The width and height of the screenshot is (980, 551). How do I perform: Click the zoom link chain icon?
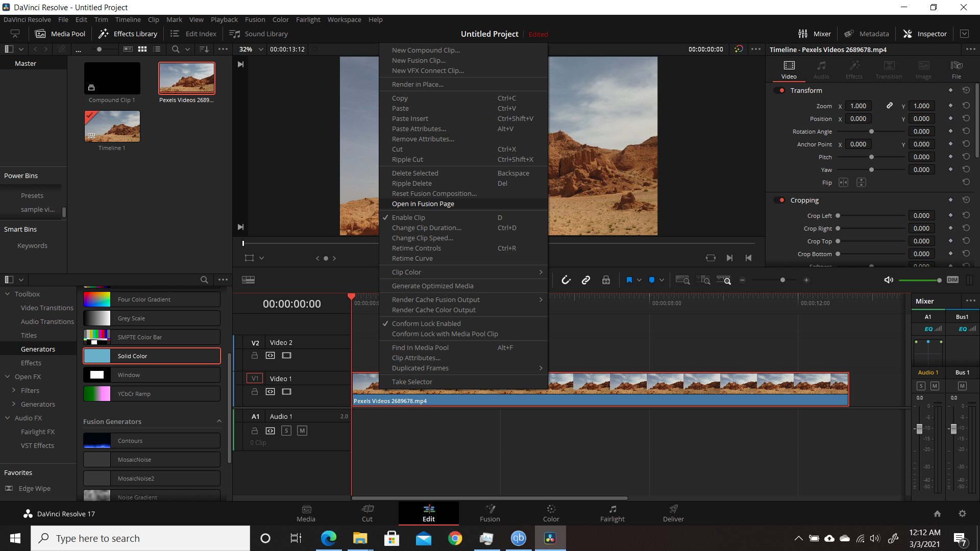(x=890, y=106)
